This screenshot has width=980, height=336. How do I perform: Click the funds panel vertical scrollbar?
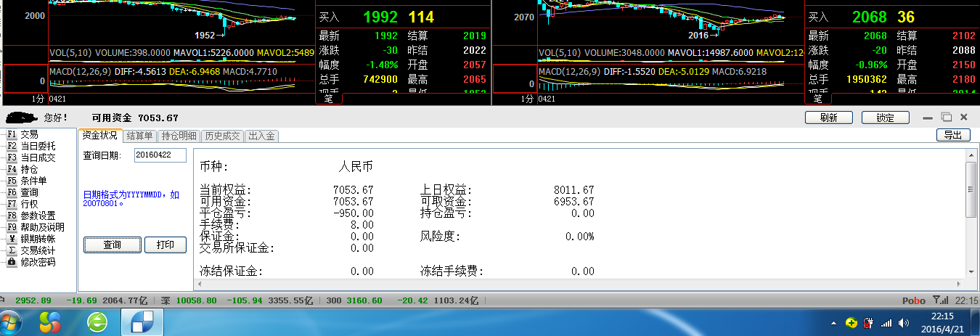(x=971, y=190)
